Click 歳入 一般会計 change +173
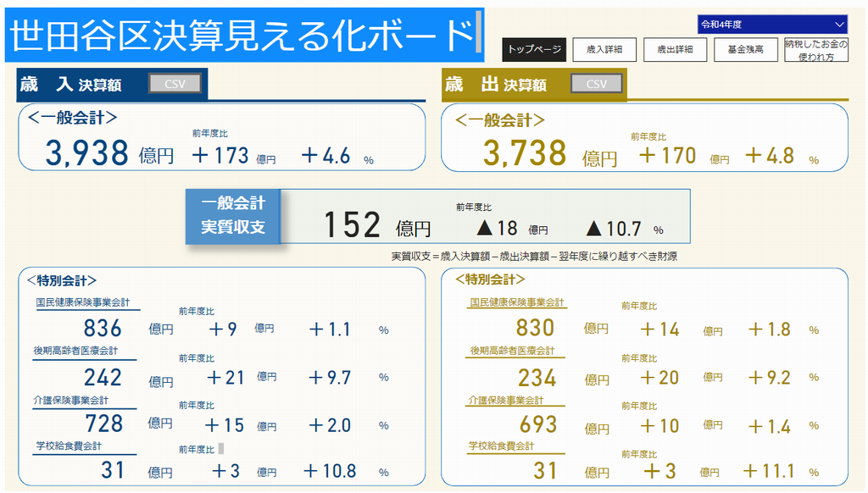This screenshot has height=493, width=868. [220, 156]
